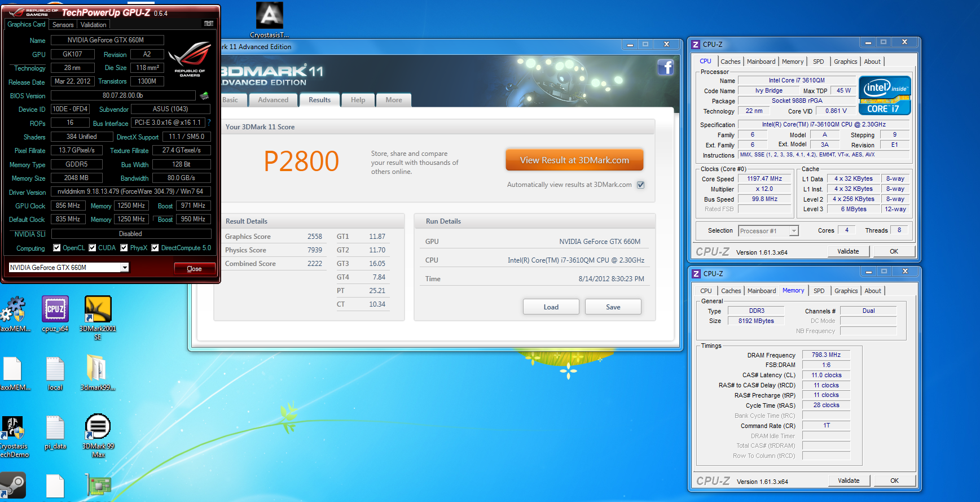Viewport: 980px width, 502px height.
Task: Click the CAS# Latency value 11.0 clocks
Action: pos(826,375)
